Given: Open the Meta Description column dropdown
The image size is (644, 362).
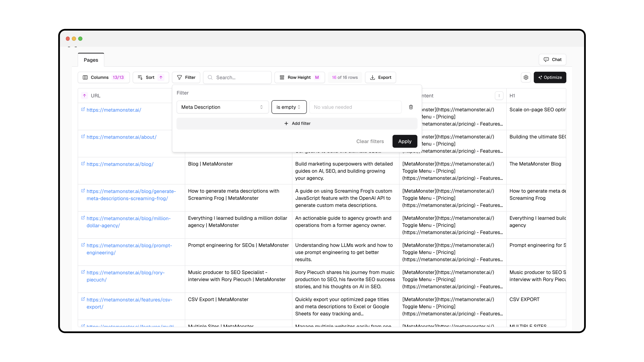Looking at the screenshot, I should tap(222, 107).
